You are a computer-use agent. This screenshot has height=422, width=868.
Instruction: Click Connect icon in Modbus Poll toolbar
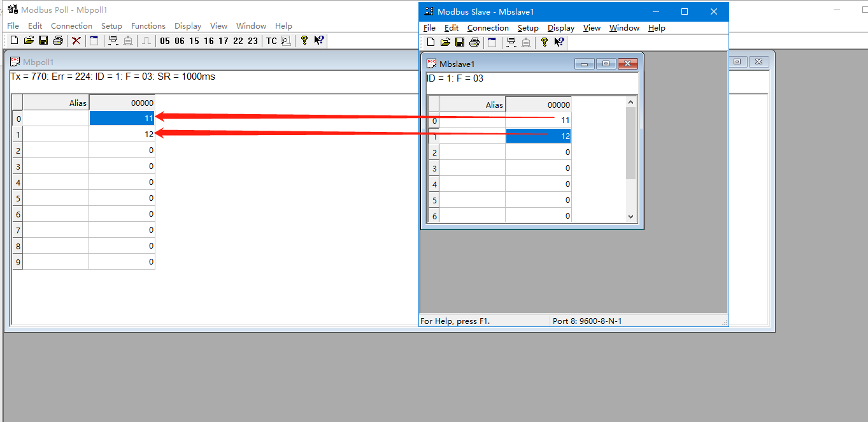(113, 41)
